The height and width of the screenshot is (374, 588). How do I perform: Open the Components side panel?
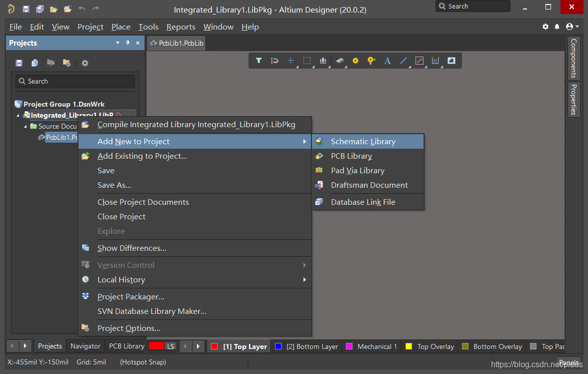point(573,58)
